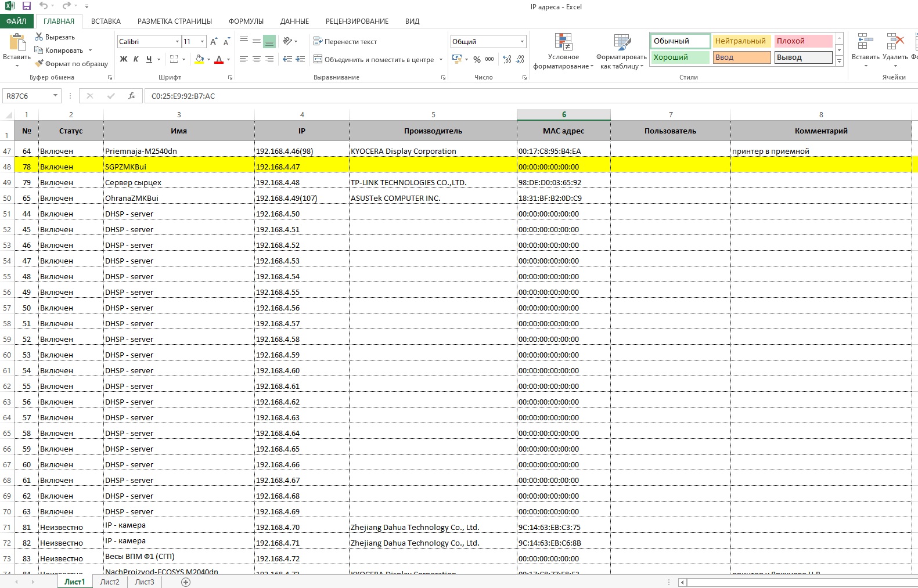Click Объединить и поместить в центре button
The height and width of the screenshot is (588, 918).
pyautogui.click(x=373, y=59)
